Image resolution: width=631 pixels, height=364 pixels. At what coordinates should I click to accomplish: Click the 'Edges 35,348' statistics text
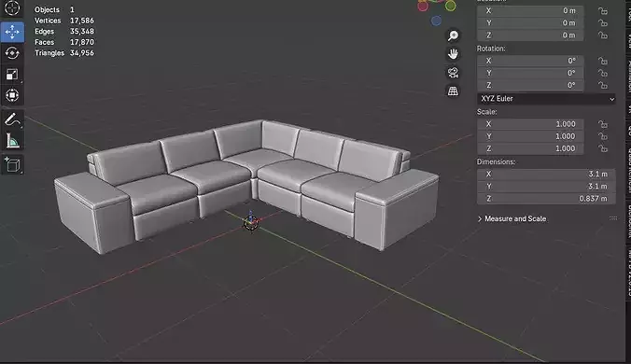point(64,32)
